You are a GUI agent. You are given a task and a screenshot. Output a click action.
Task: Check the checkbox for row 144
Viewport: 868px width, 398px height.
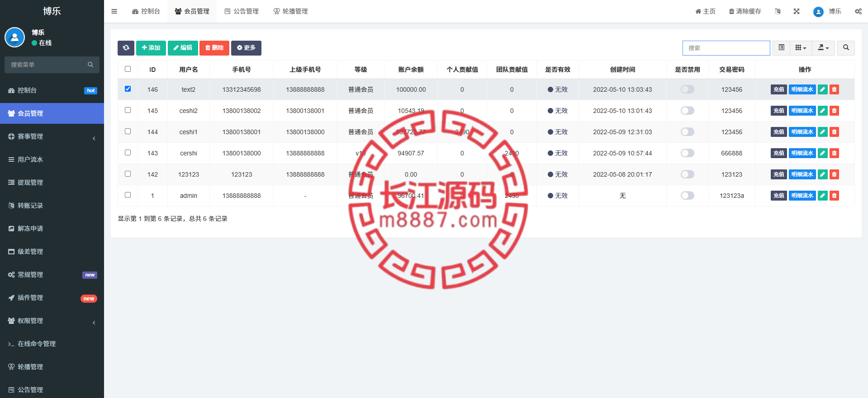(128, 131)
